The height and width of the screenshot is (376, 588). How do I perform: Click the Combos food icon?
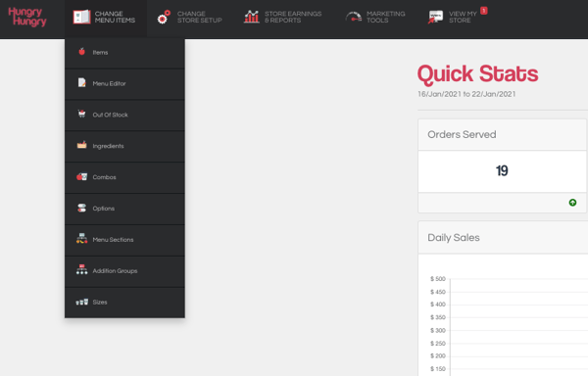(81, 176)
